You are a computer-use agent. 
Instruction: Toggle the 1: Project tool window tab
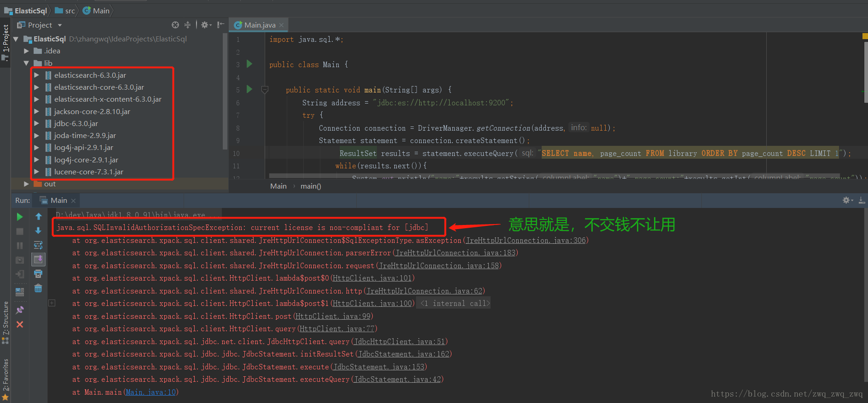pyautogui.click(x=5, y=42)
